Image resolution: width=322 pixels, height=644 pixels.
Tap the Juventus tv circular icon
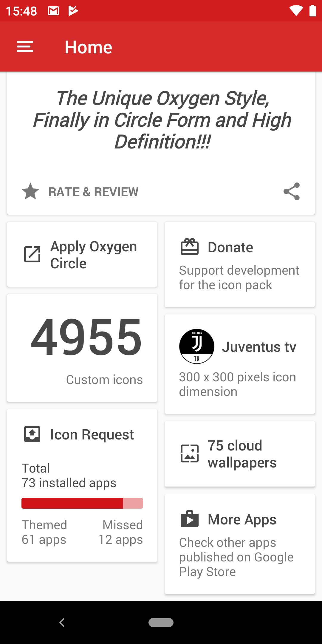[x=196, y=346]
